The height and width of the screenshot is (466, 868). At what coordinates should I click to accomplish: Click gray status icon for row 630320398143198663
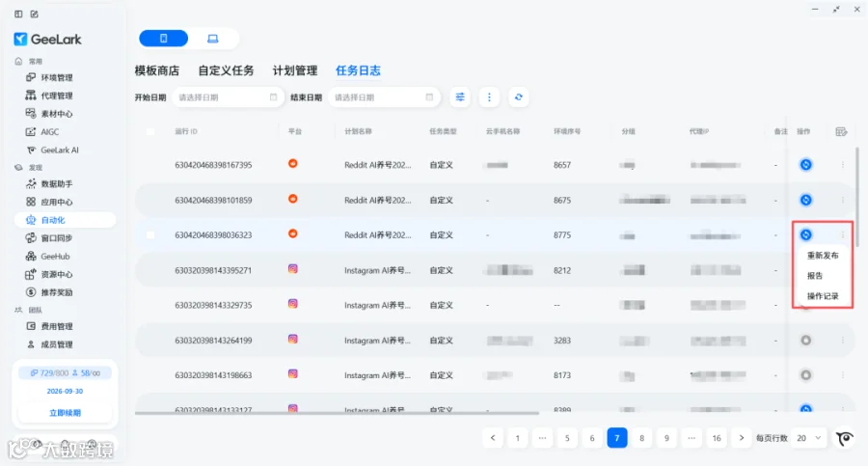coord(806,375)
